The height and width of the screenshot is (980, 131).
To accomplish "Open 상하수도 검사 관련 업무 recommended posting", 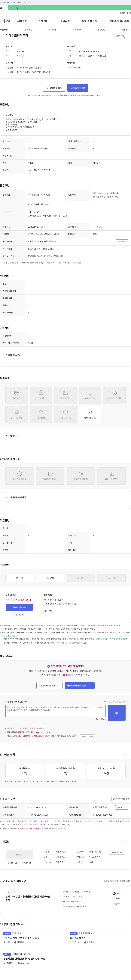I will pos(21,938).
